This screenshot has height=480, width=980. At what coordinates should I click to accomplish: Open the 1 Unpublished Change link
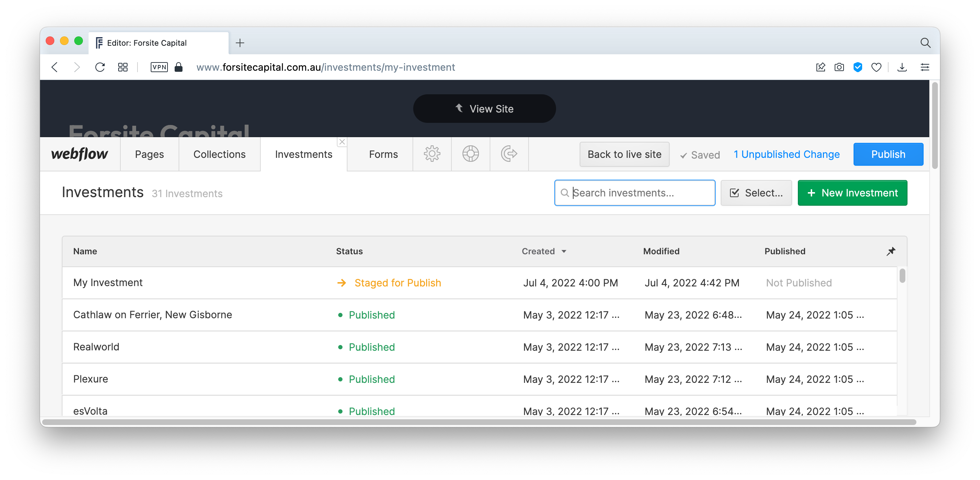click(x=786, y=154)
